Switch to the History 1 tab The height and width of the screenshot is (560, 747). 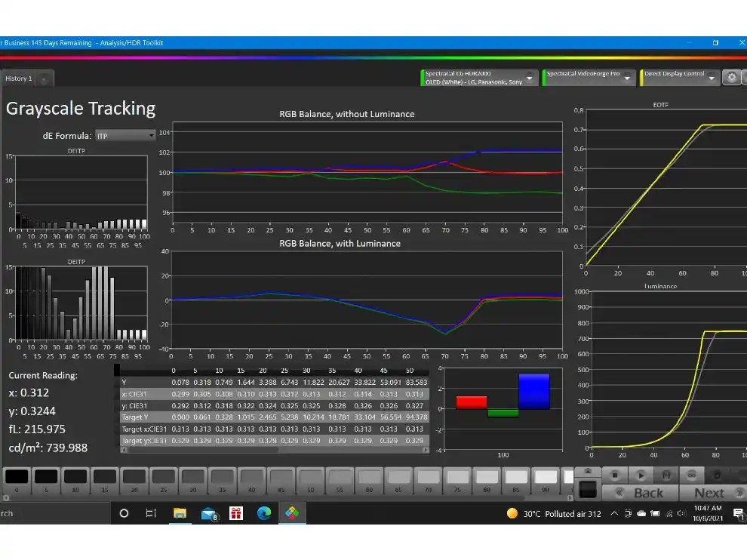pyautogui.click(x=19, y=78)
